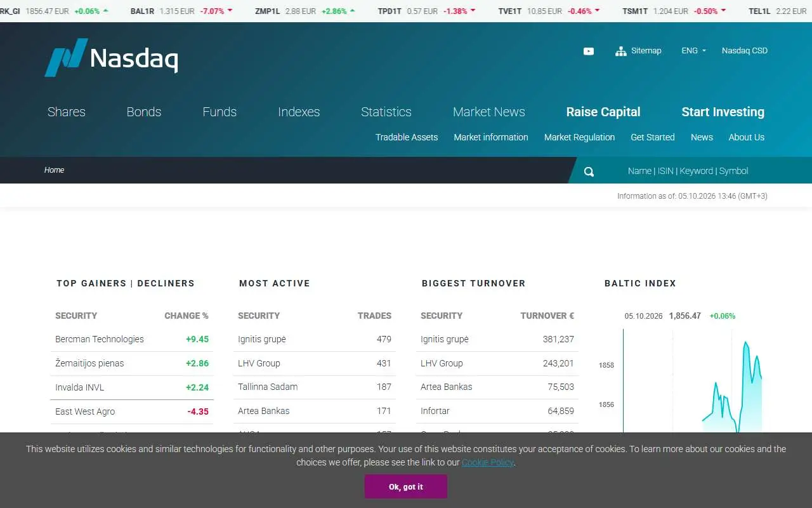Open Invalda INVL security
The width and height of the screenshot is (812, 508).
click(79, 387)
